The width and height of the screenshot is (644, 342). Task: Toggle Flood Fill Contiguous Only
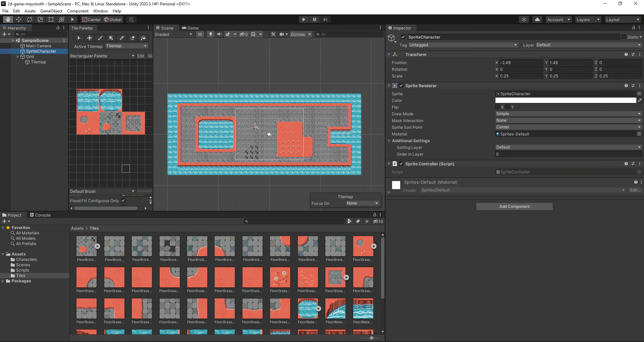[x=123, y=201]
